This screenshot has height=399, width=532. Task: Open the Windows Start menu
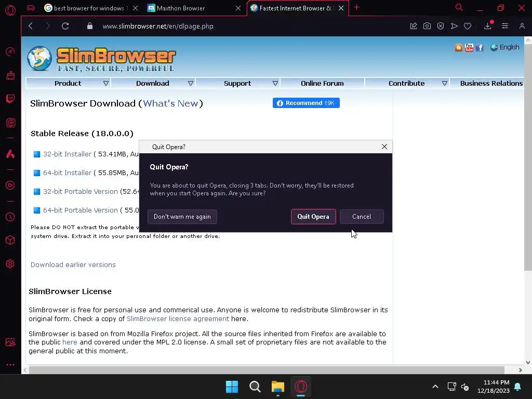(x=232, y=387)
